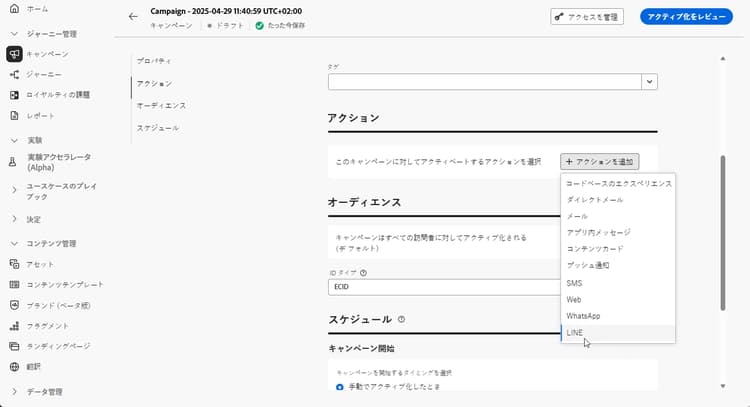The height and width of the screenshot is (407, 750).
Task: Select the manual activation radio button
Action: (x=340, y=386)
